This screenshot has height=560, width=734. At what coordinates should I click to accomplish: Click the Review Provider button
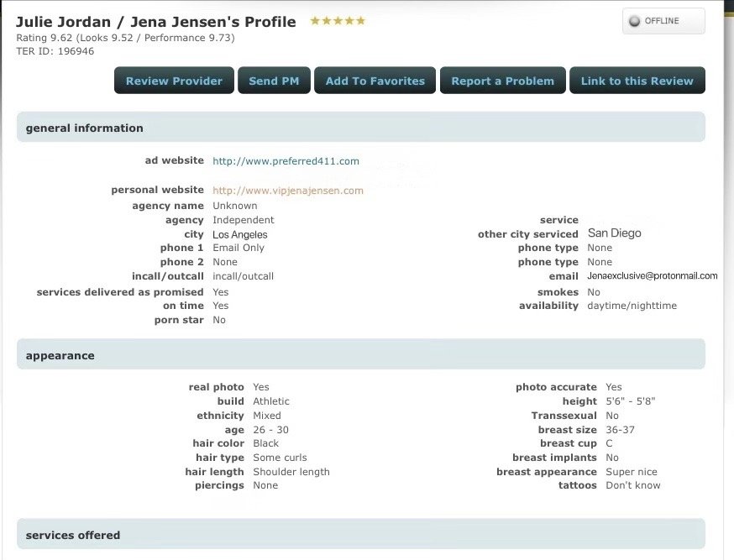[174, 81]
